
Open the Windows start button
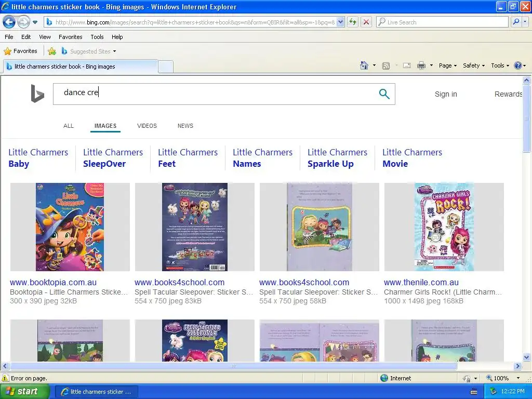click(24, 392)
